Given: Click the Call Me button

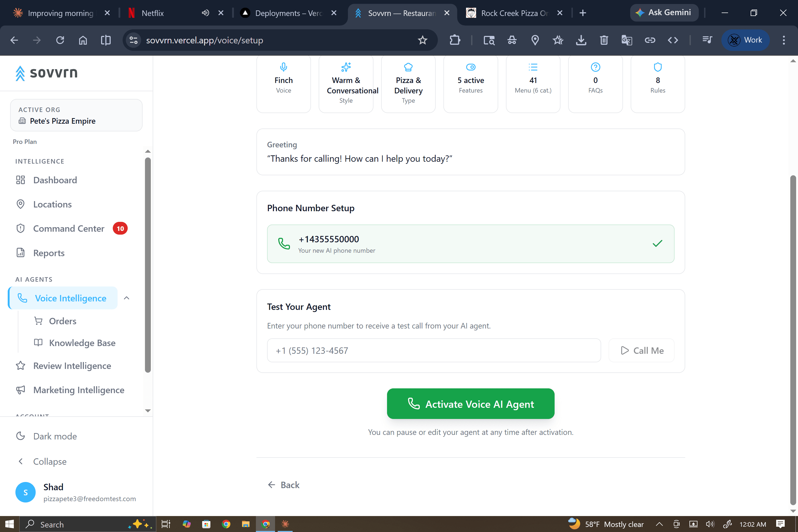Looking at the screenshot, I should click(x=641, y=350).
